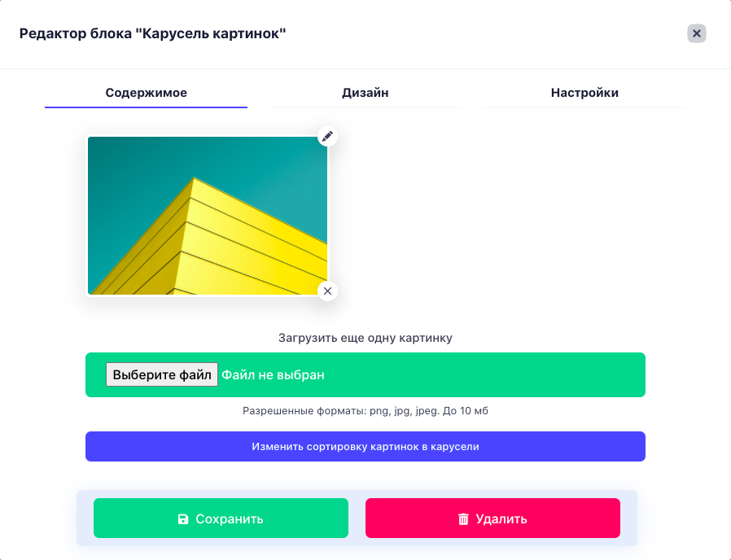731x560 pixels.
Task: Click Изменить сортировку картинок в карусели
Action: [x=365, y=447]
